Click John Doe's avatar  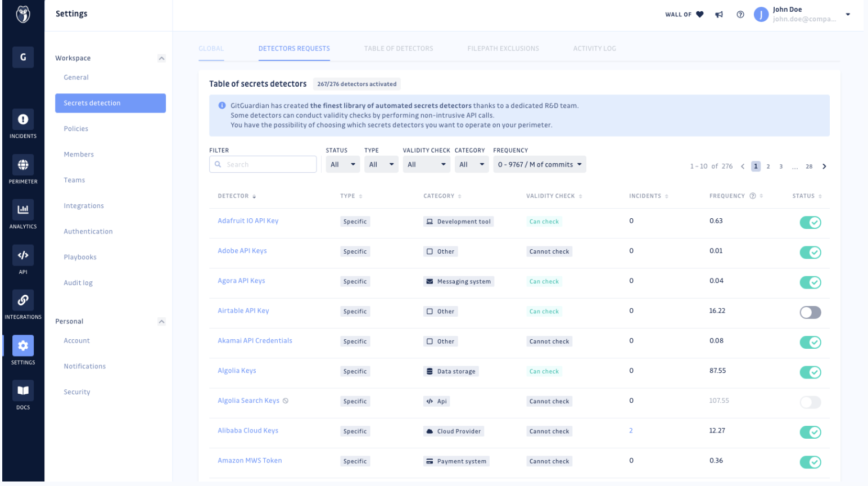coord(761,15)
